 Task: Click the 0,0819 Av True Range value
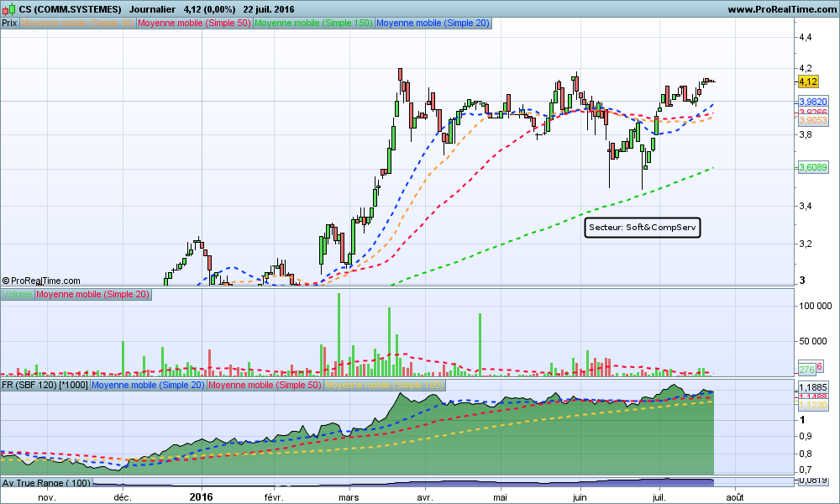tap(813, 480)
